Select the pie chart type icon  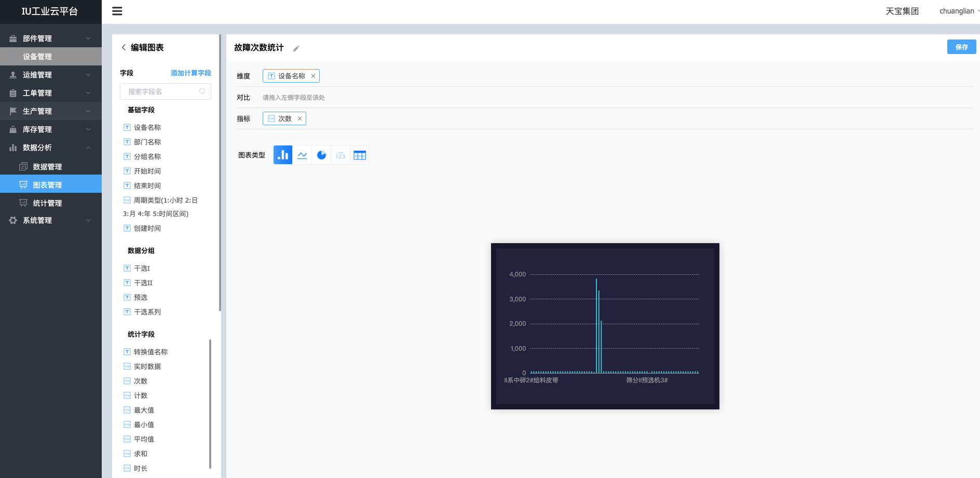pyautogui.click(x=321, y=155)
